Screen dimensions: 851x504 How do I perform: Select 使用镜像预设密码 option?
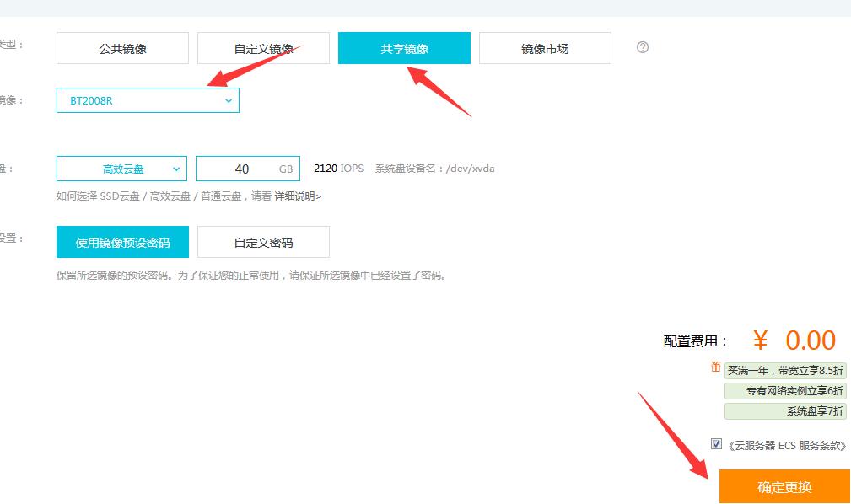pyautogui.click(x=122, y=242)
